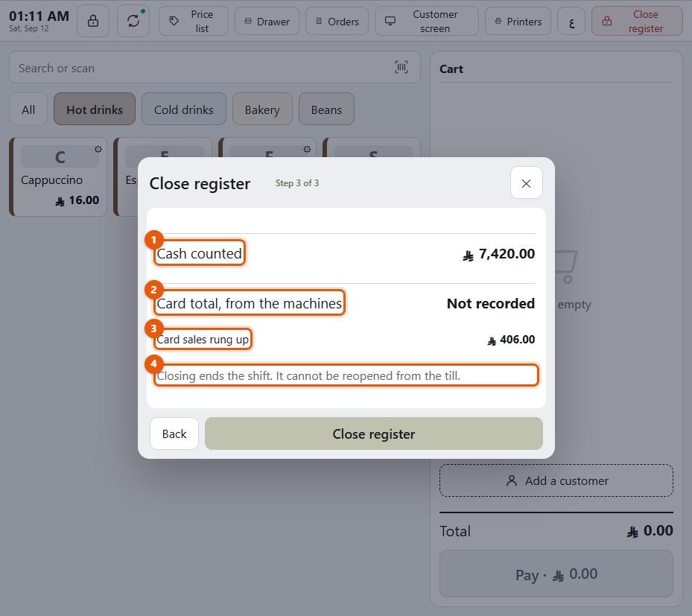Image resolution: width=692 pixels, height=616 pixels.
Task: Click the Not recorded value
Action: tap(490, 303)
